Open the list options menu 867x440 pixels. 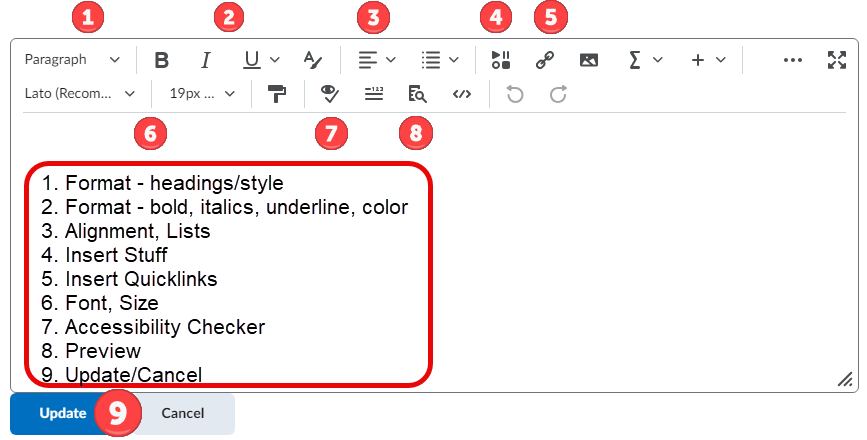439,60
